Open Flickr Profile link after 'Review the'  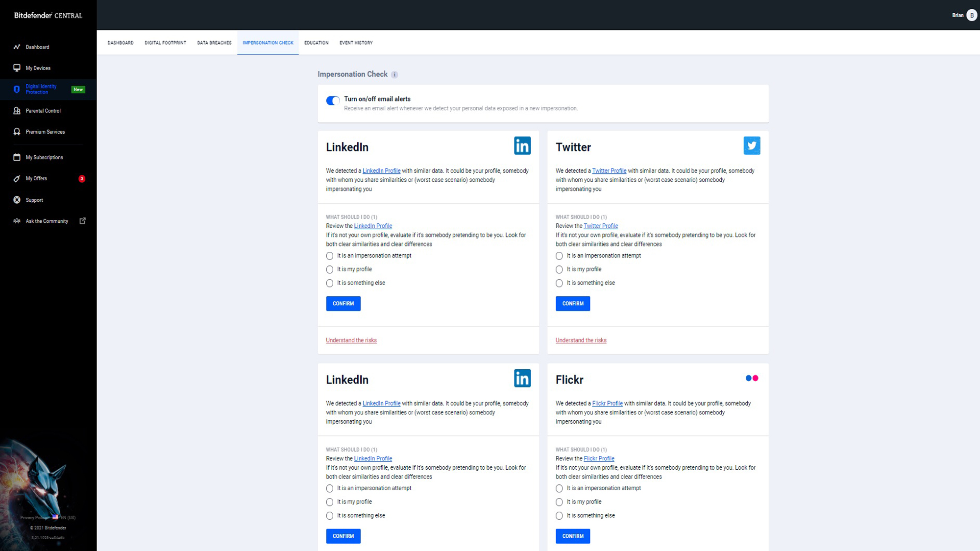click(599, 459)
